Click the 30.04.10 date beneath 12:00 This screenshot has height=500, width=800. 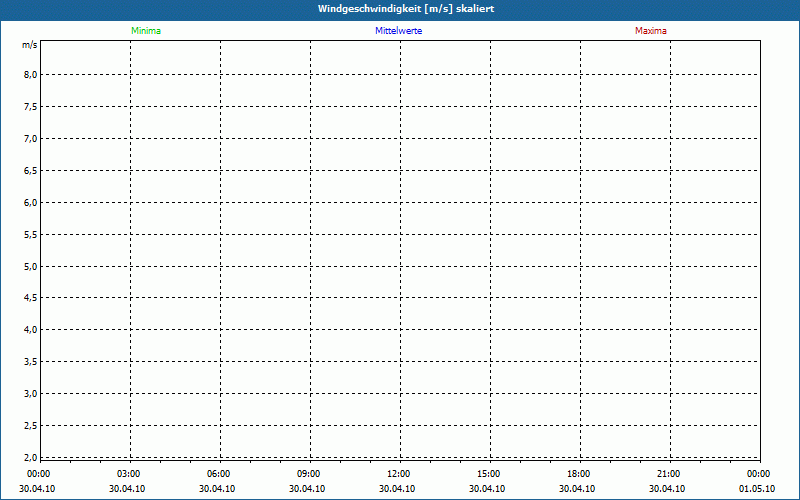(x=397, y=489)
